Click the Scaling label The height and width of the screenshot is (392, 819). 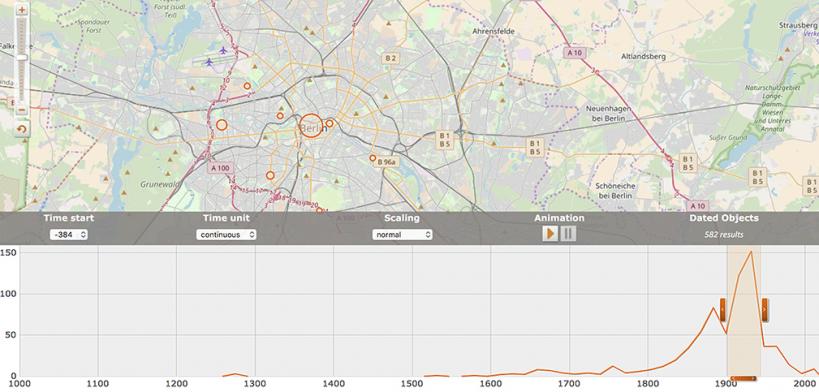[x=402, y=218]
